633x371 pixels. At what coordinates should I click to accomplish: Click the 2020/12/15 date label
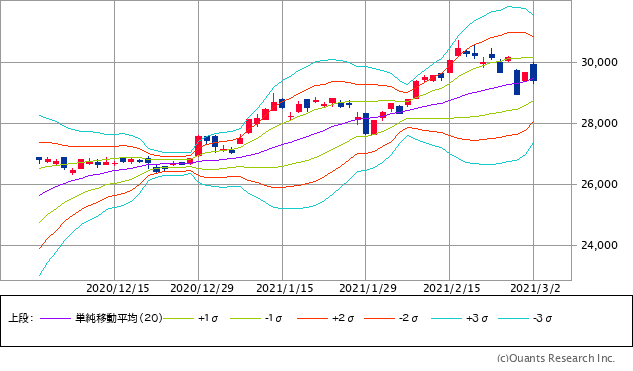(117, 288)
